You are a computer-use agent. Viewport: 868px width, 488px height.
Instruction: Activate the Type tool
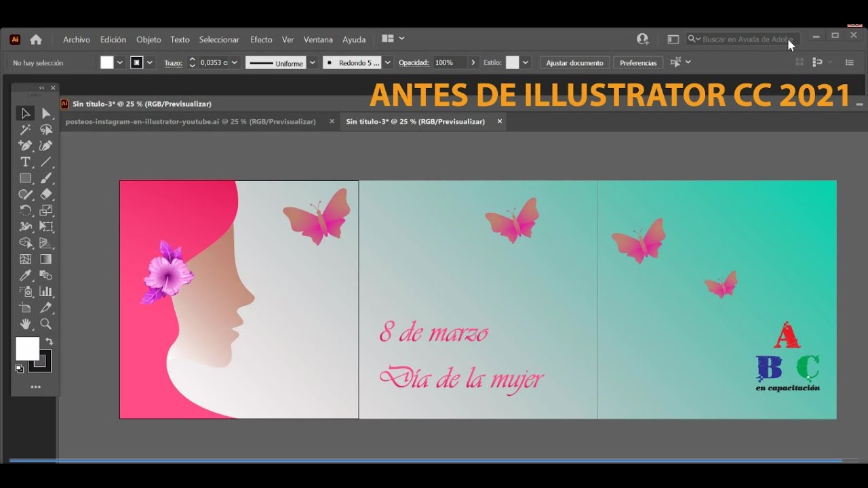25,162
